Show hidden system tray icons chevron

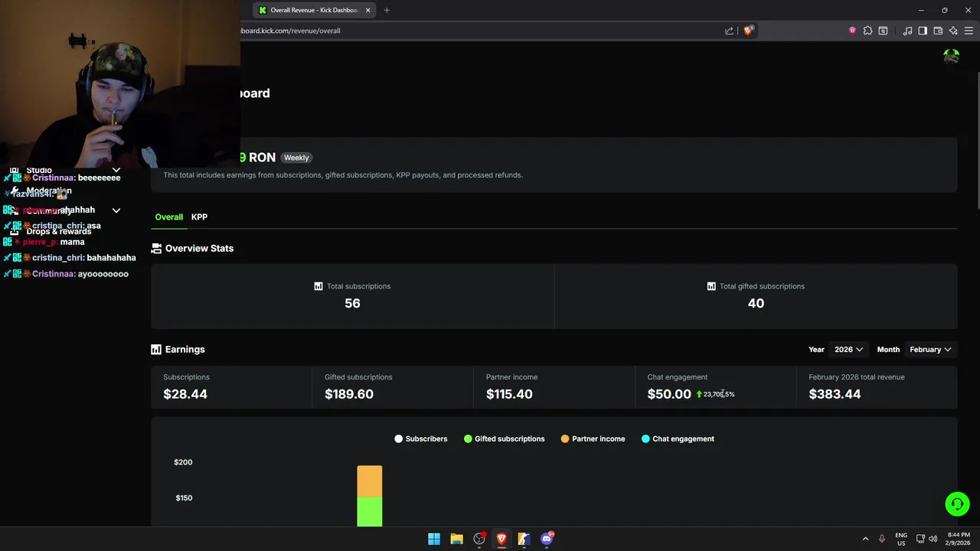coord(865,539)
